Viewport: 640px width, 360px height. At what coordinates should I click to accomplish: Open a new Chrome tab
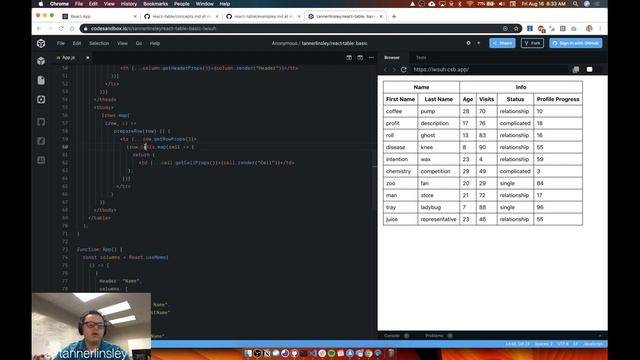pyautogui.click(x=394, y=16)
